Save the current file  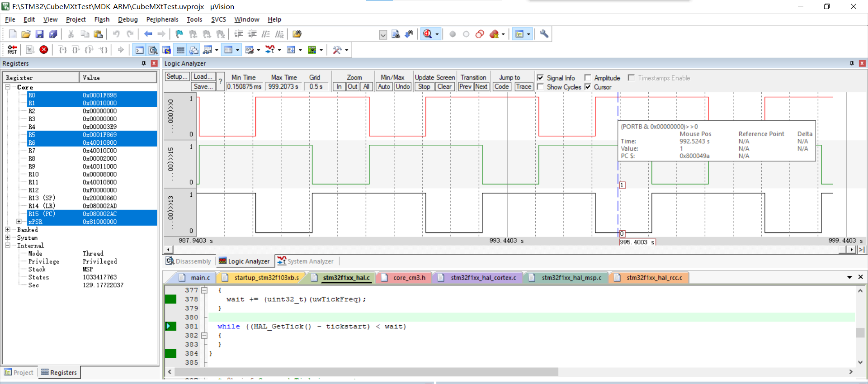click(x=39, y=34)
